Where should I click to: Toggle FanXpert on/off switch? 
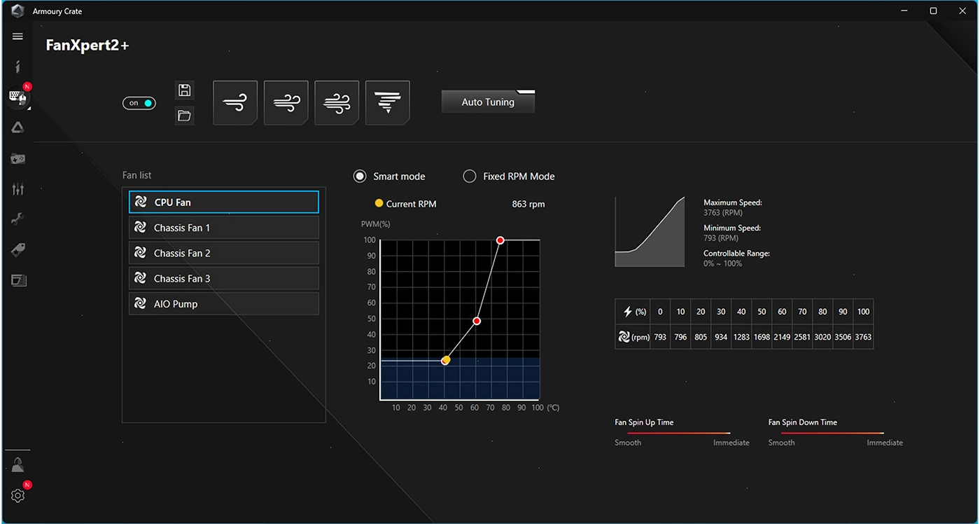point(139,103)
